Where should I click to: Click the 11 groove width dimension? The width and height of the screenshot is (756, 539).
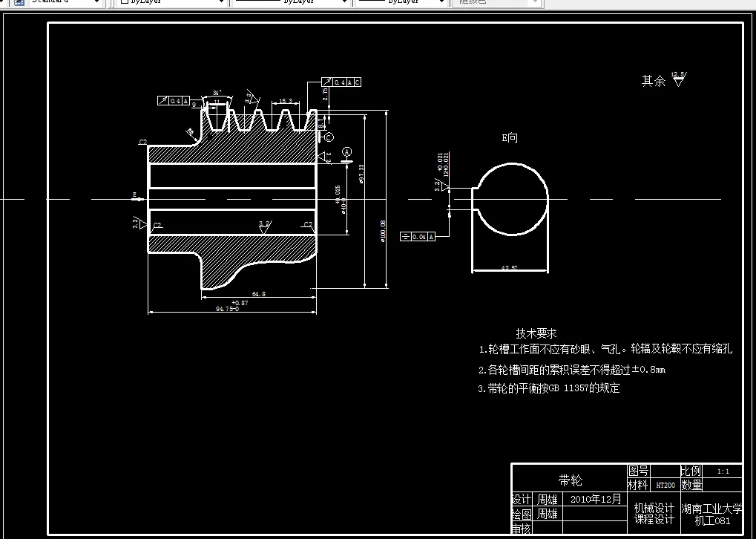coord(217,101)
